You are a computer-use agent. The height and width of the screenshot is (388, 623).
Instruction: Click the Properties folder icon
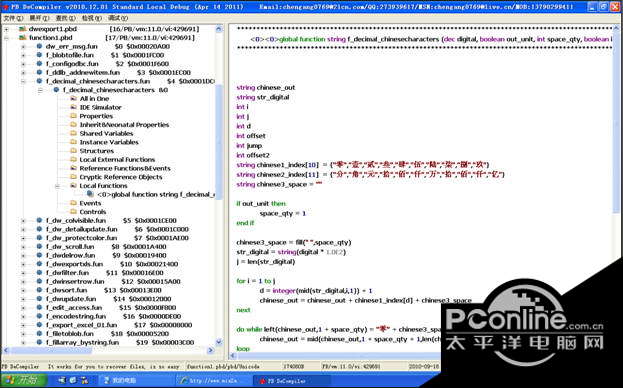click(x=74, y=116)
